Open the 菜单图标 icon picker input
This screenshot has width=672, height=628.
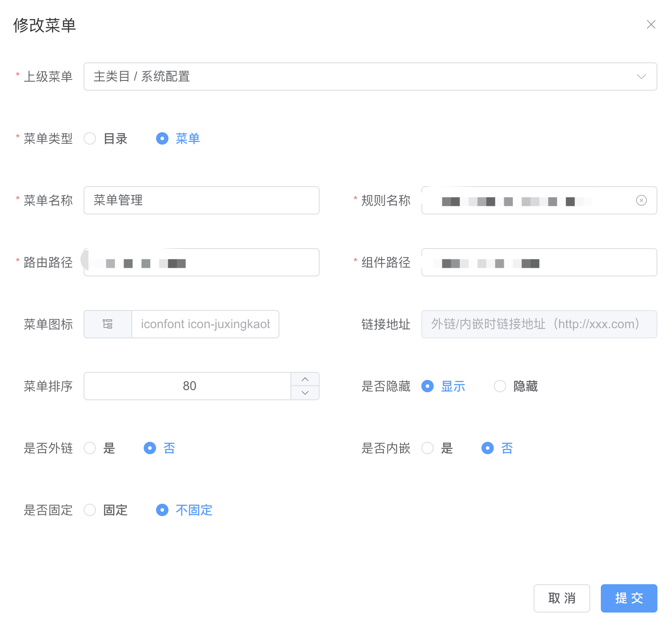pyautogui.click(x=205, y=324)
